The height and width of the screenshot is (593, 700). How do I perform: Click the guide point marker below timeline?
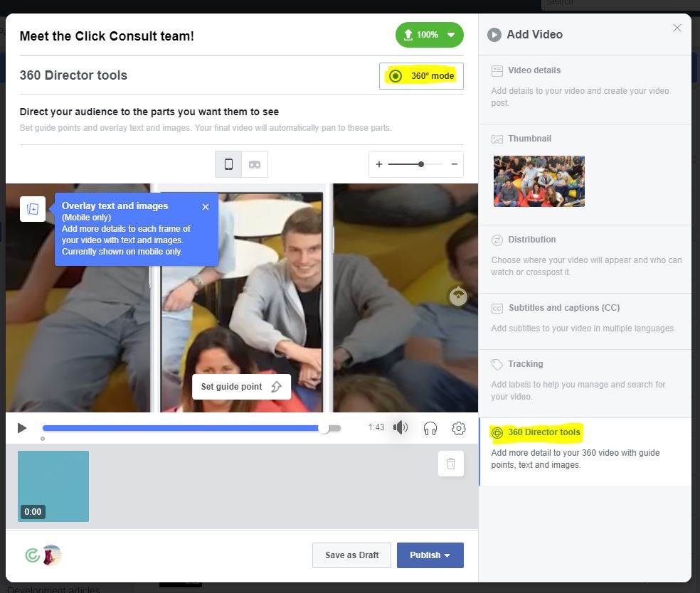[43, 439]
